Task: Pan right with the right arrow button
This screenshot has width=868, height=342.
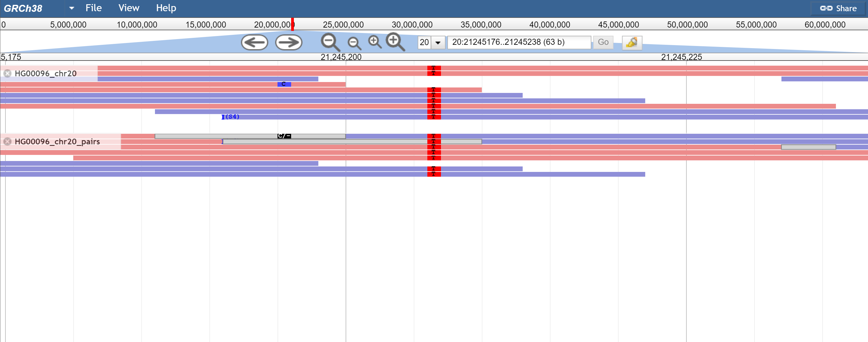Action: (x=289, y=42)
